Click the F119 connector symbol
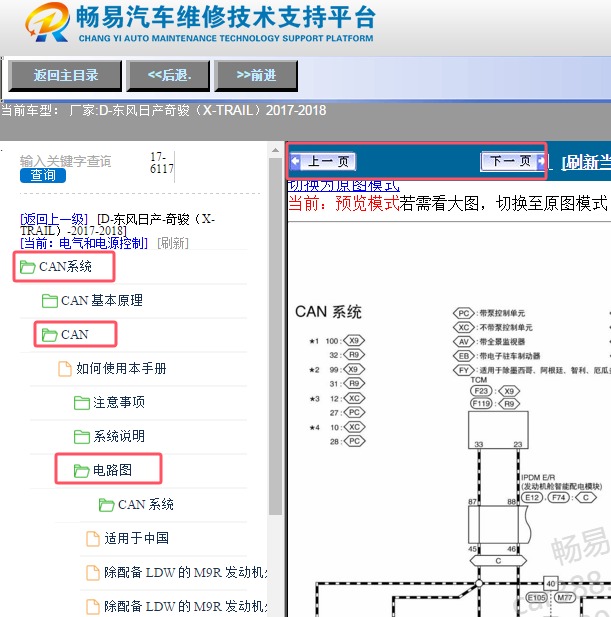 pos(481,404)
